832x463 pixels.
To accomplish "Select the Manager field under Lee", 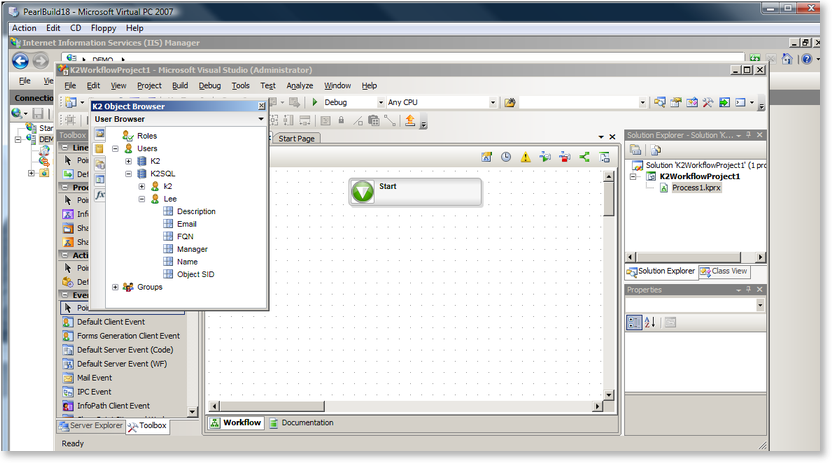I will click(x=192, y=249).
